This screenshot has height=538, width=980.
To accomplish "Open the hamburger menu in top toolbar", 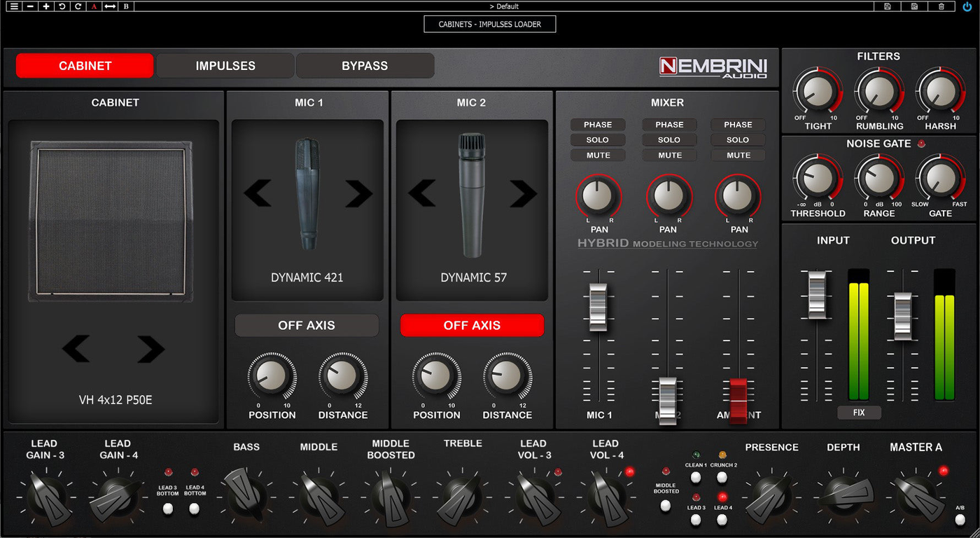I will 14,6.
